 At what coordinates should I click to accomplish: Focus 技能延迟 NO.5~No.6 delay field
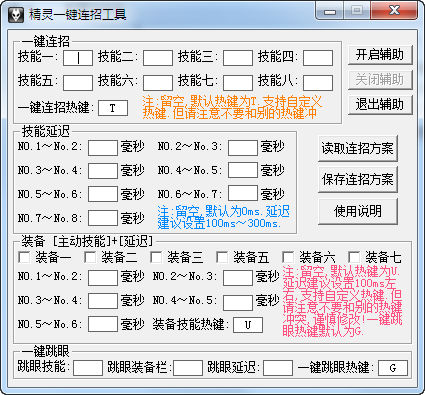pyautogui.click(x=103, y=194)
